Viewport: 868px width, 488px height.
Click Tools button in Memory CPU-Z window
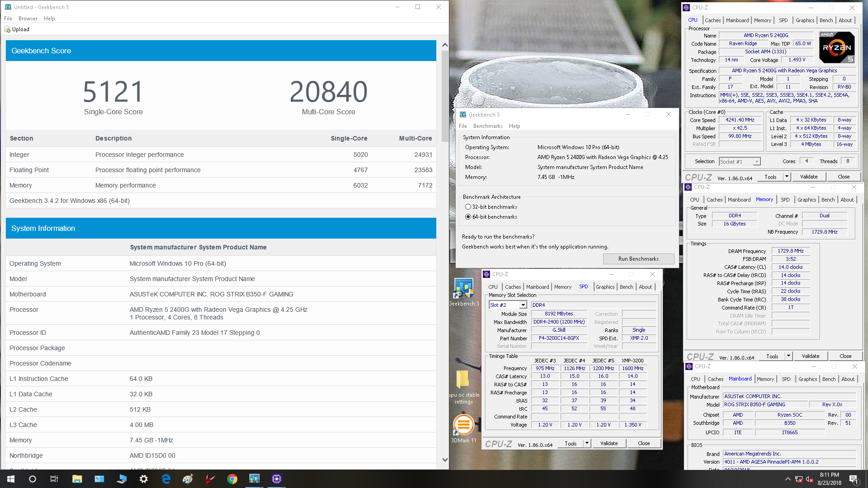point(773,356)
